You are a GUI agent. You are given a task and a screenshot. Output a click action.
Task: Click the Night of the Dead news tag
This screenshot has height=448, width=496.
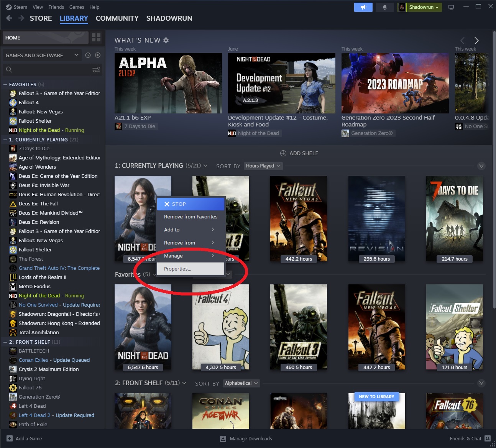[x=255, y=133]
